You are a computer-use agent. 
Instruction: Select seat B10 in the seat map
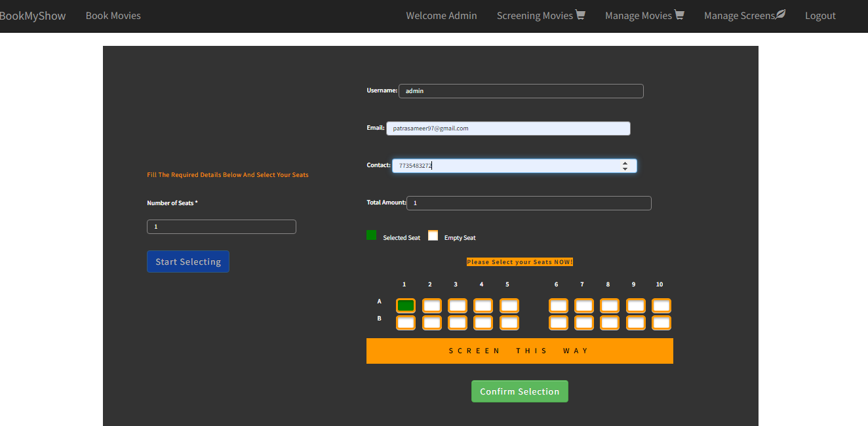coord(661,322)
